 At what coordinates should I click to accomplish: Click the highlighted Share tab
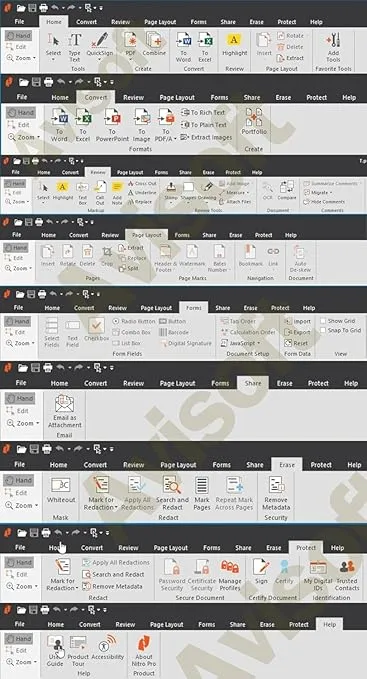[x=253, y=383]
